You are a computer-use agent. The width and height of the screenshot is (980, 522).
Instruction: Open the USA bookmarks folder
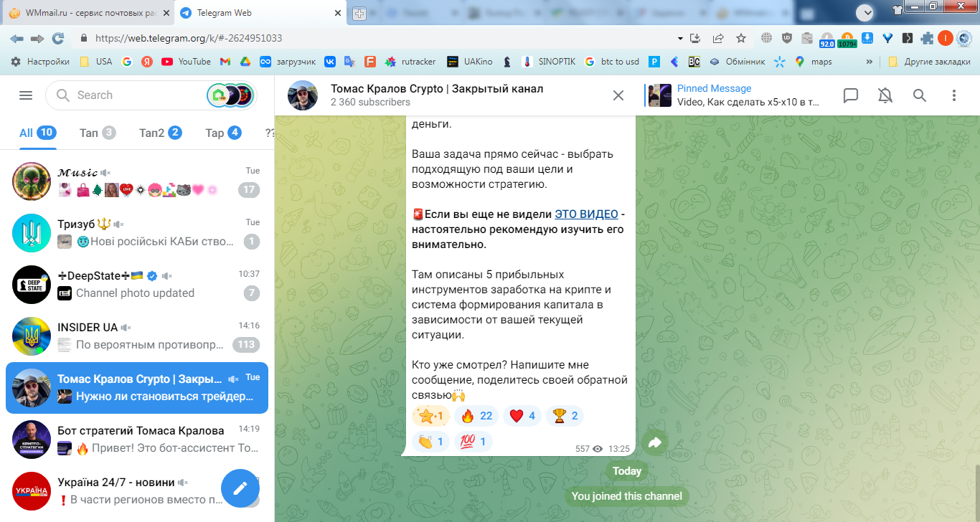tap(96, 62)
